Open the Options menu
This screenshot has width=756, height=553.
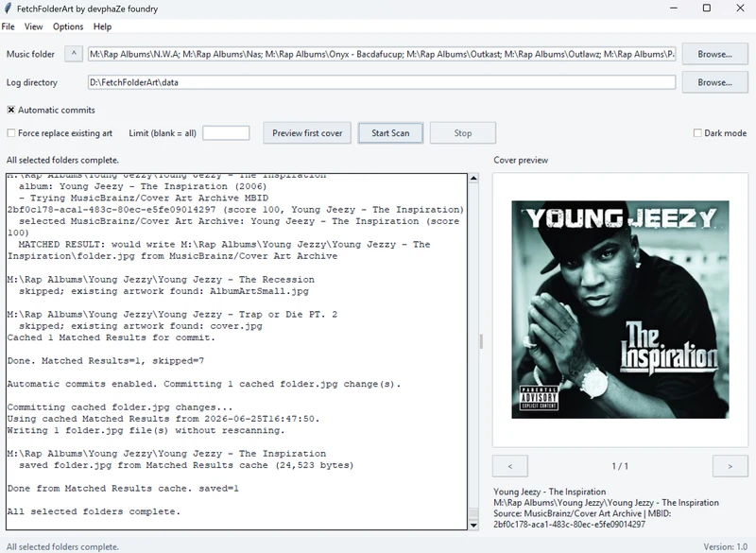point(68,26)
